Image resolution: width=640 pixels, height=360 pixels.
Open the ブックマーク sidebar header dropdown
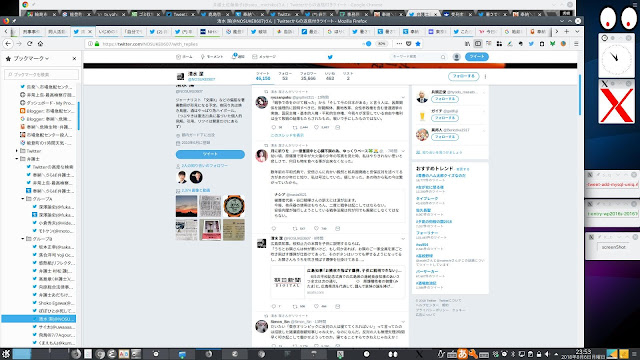(31, 59)
